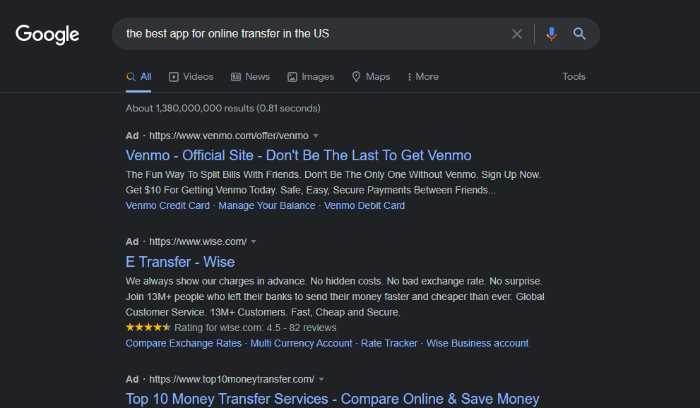Select the All results tab
Image resolution: width=700 pixels, height=408 pixels.
(x=139, y=77)
